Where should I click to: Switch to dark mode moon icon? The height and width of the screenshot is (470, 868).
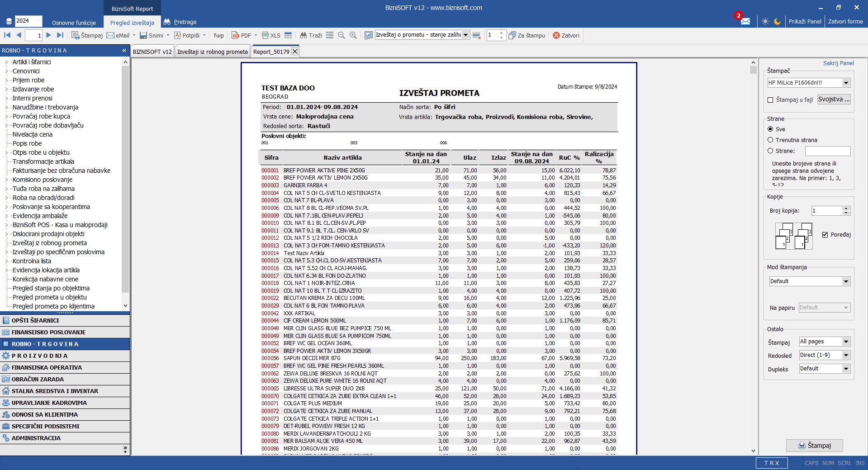click(x=777, y=21)
